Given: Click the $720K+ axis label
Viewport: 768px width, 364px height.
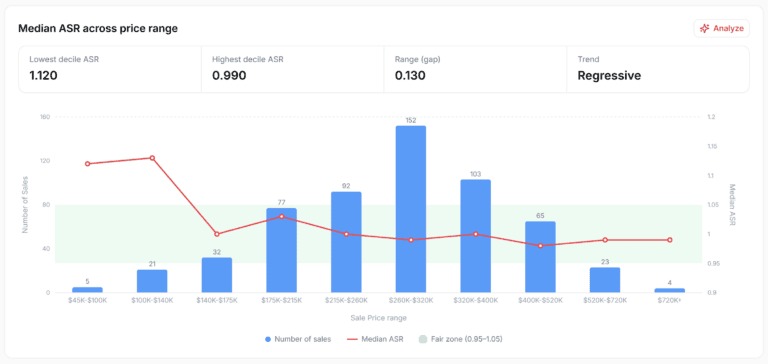Looking at the screenshot, I should tap(670, 300).
